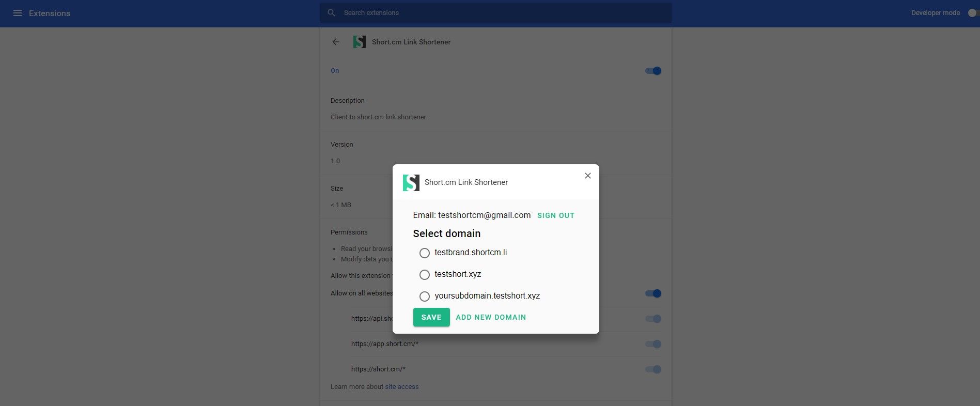Click the https://app.short.cm/* URL text
The image size is (980, 406).
coord(385,344)
